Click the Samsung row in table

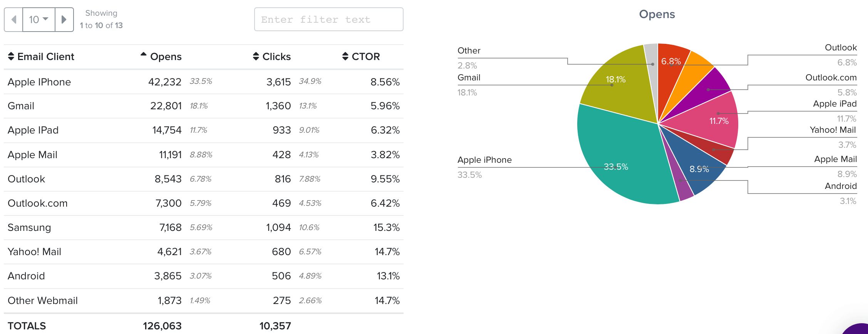[x=29, y=227]
